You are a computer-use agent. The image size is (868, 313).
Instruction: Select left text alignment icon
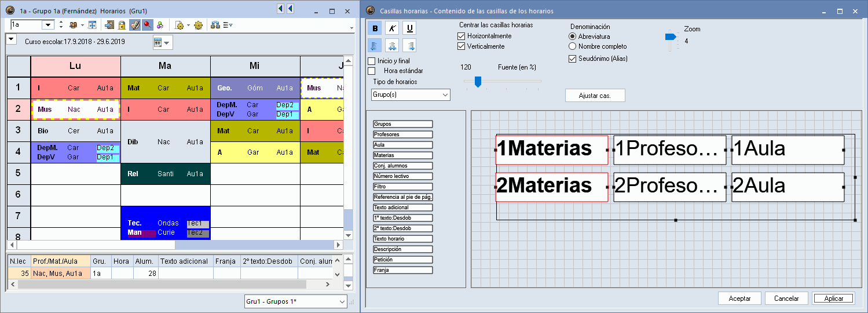pyautogui.click(x=375, y=46)
